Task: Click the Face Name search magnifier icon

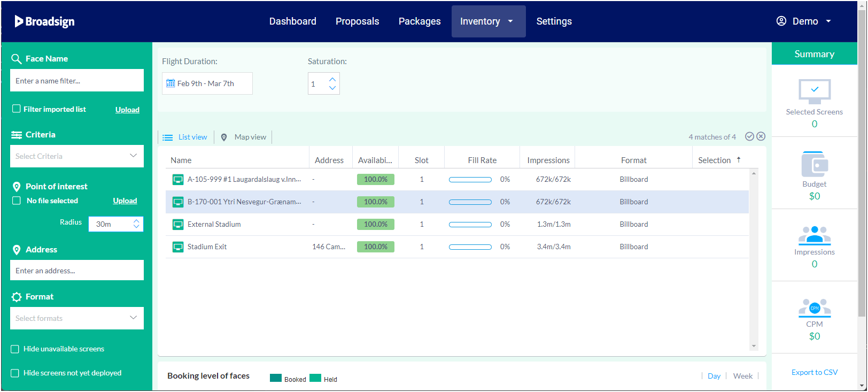Action: click(17, 59)
